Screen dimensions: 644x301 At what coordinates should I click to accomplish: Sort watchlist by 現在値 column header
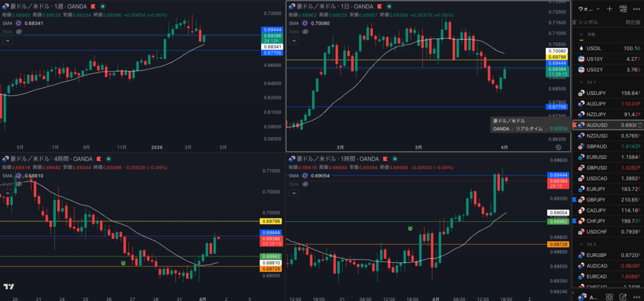(x=633, y=22)
